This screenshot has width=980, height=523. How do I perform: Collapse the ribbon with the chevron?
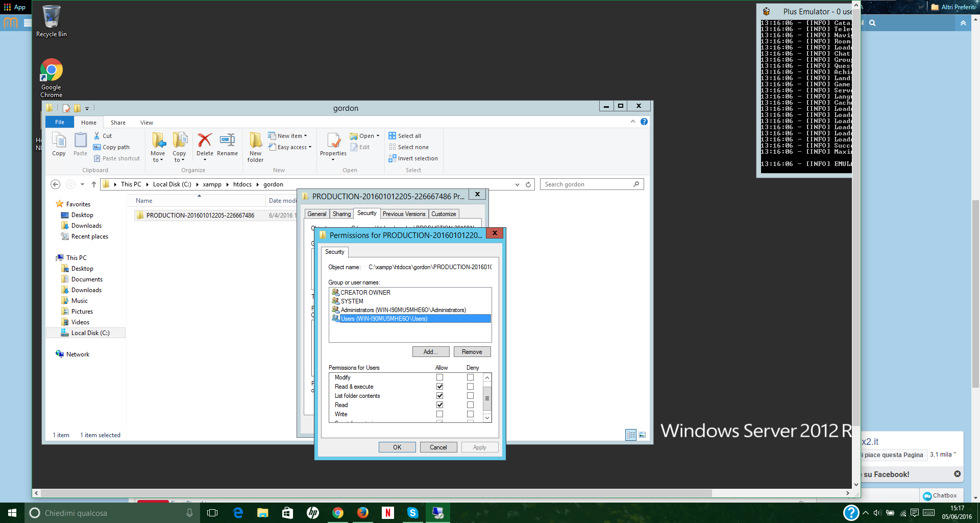(633, 122)
